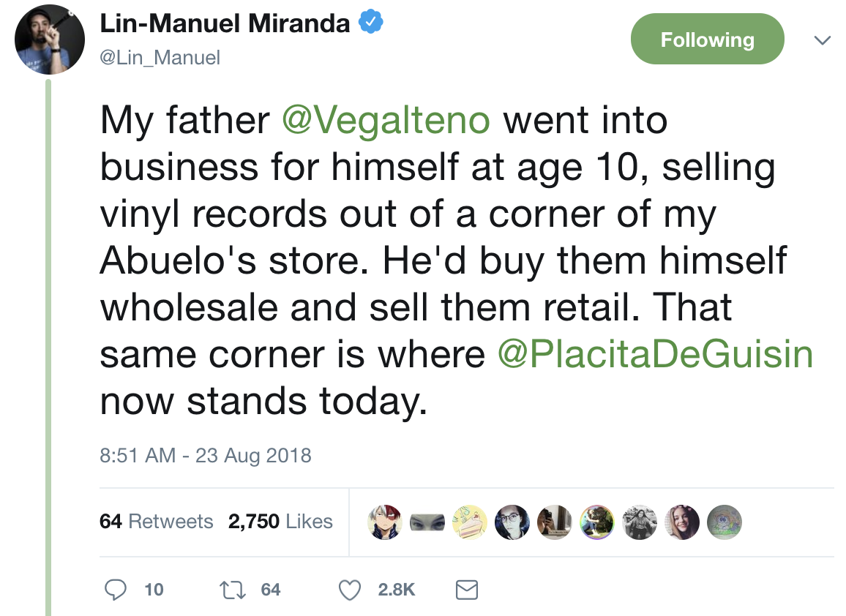Like the tweet with the heart icon

351,590
